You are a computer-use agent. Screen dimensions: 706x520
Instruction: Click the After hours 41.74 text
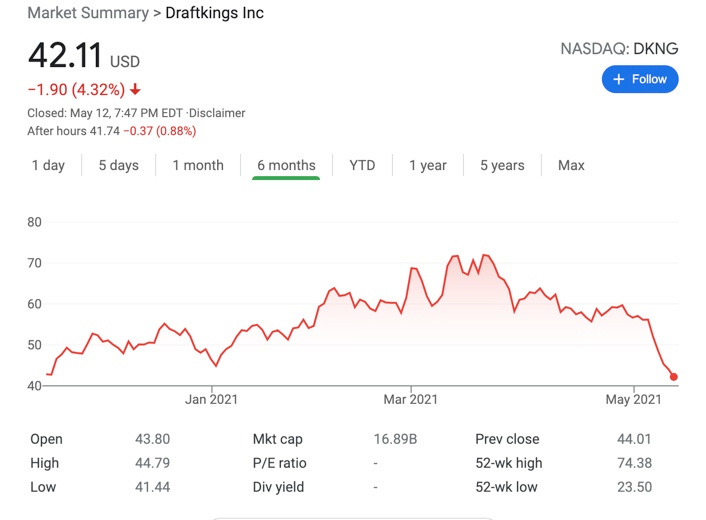click(x=73, y=131)
